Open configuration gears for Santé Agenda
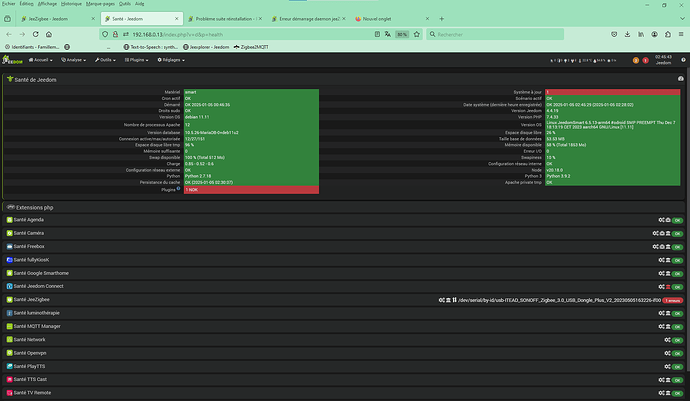The width and height of the screenshot is (690, 401). 661,220
